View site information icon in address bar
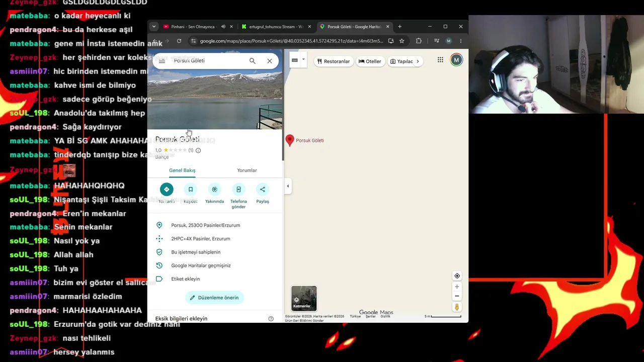This screenshot has width=644, height=362. [x=193, y=41]
